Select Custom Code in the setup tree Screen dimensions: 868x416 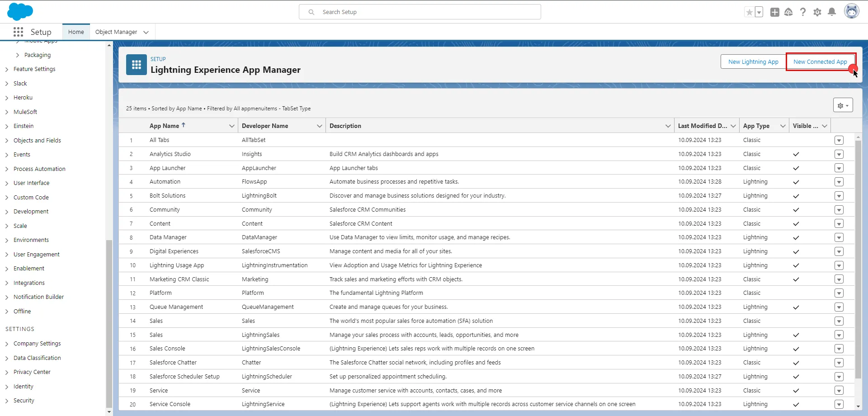pos(31,198)
